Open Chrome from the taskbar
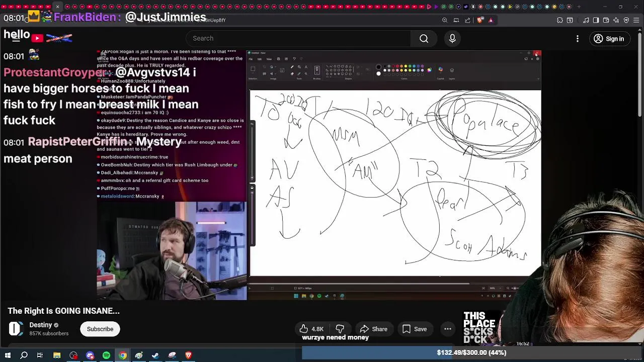The height and width of the screenshot is (362, 644). [123, 355]
